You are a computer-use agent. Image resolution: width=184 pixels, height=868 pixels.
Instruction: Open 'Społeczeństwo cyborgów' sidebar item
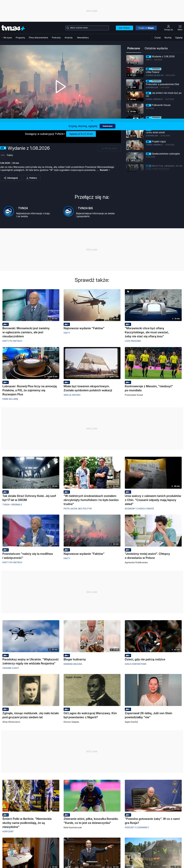166,154
